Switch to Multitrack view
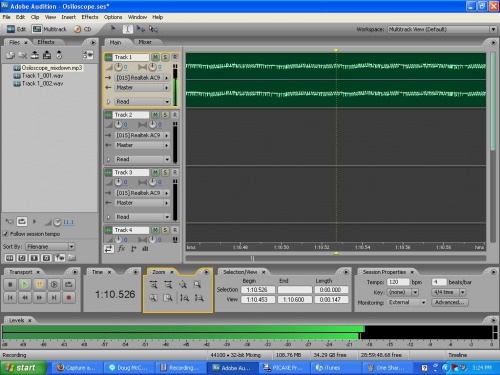 [49, 29]
